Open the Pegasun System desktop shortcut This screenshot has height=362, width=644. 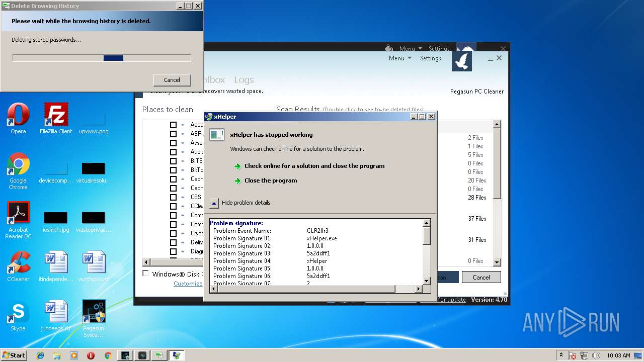pyautogui.click(x=94, y=319)
